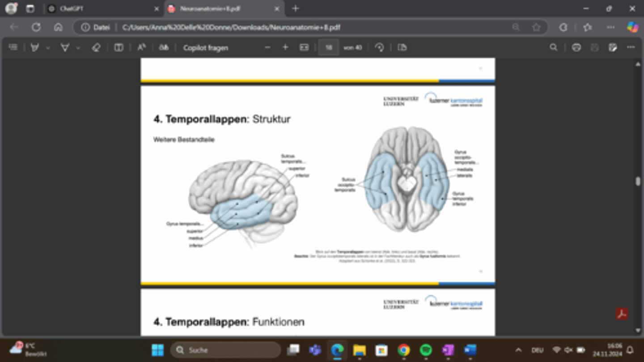
Task: Rotate the PDF page
Action: (379, 47)
